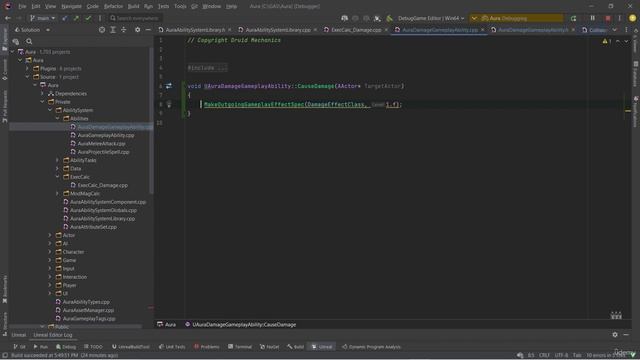Open the Solution explorer settings gear
The height and width of the screenshot is (360, 640).
[138, 30]
